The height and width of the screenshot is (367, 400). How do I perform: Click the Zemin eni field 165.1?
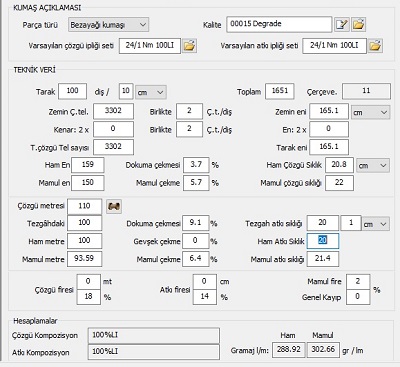(329, 111)
